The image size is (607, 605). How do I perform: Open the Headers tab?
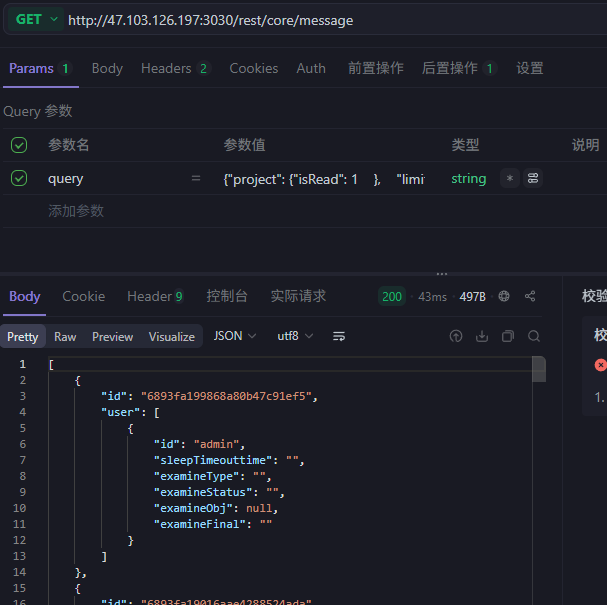pos(175,69)
